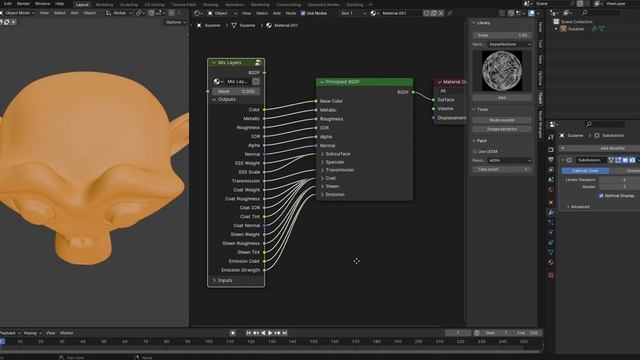The width and height of the screenshot is (640, 360).
Task: Click the Mix Layers node group icon
Action: point(258,62)
